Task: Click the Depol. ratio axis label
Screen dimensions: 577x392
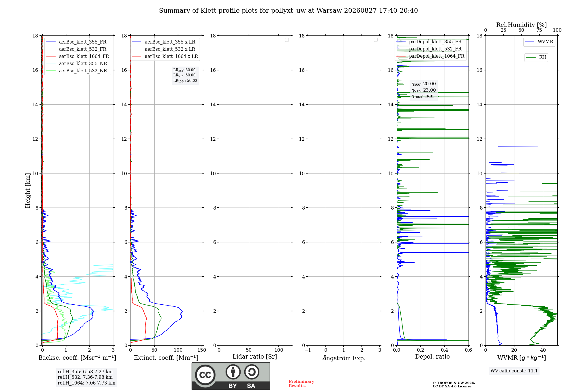Action: pyautogui.click(x=432, y=357)
